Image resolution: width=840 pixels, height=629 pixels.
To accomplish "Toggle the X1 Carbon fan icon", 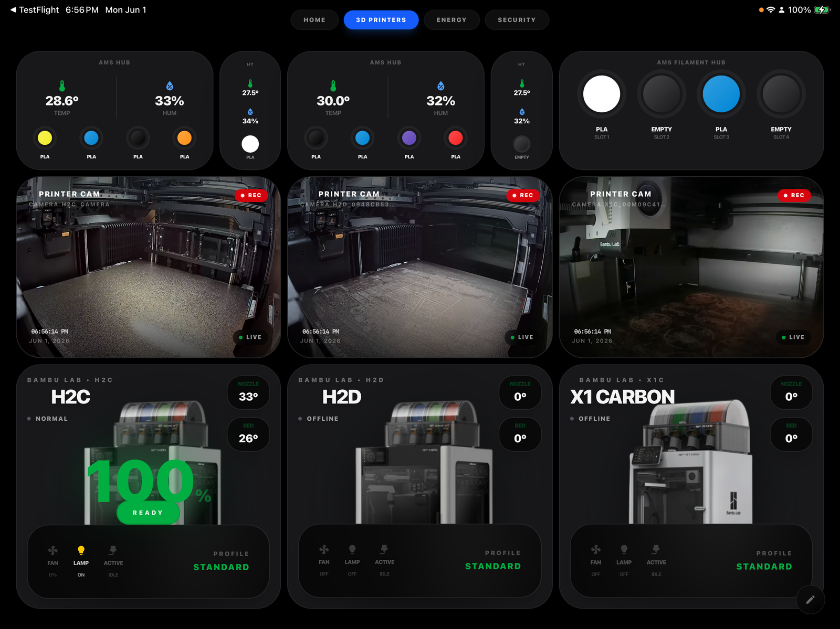I will click(595, 549).
